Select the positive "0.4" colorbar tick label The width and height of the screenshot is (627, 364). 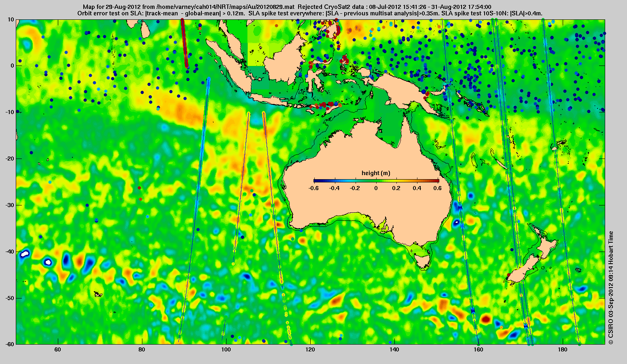[x=417, y=188]
